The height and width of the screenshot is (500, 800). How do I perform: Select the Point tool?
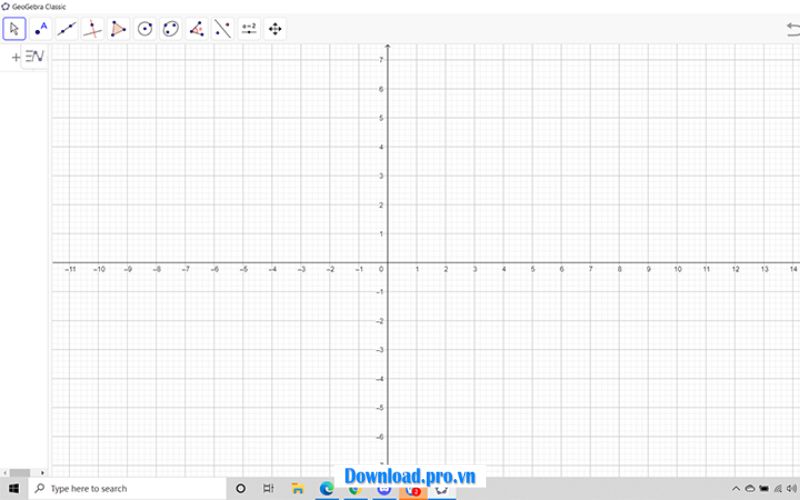(40, 29)
